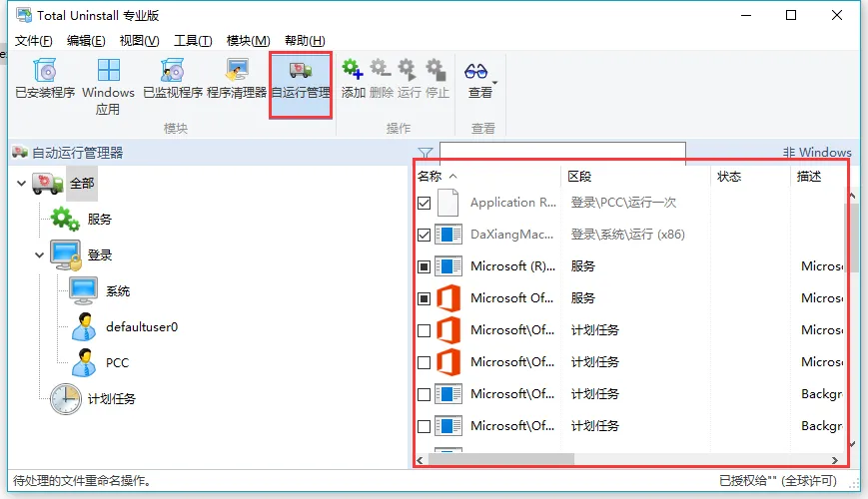The width and height of the screenshot is (868, 499).
Task: Open the 已安装程序 module
Action: click(x=45, y=80)
